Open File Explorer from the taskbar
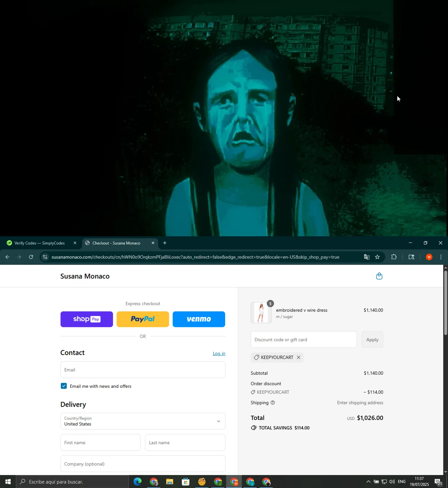Image resolution: width=448 pixels, height=488 pixels. coord(170,481)
